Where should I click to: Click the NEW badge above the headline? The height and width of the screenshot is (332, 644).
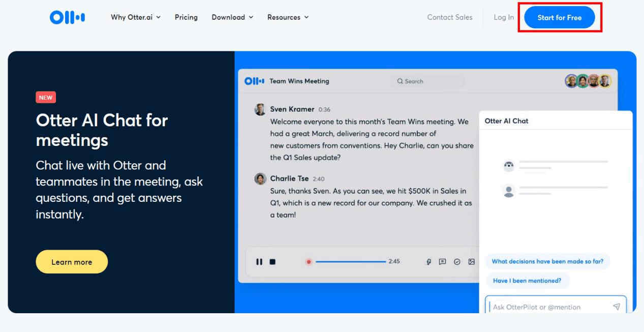[x=46, y=97]
